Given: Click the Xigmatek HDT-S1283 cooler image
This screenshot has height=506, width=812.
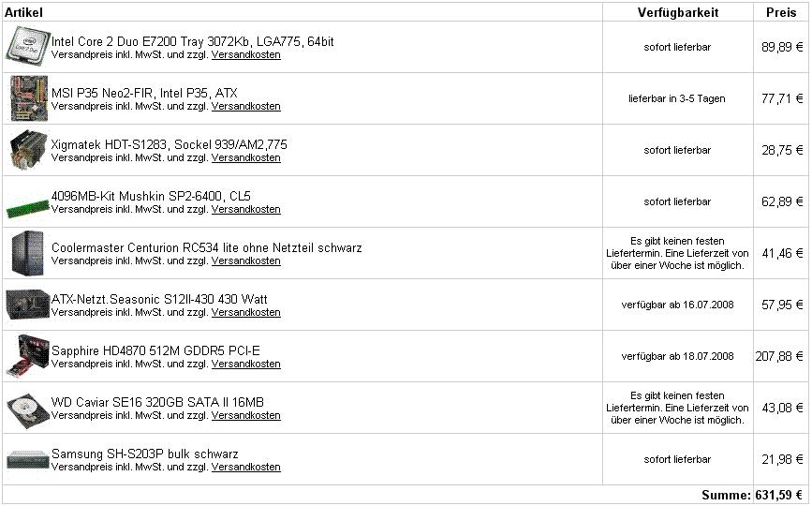Looking at the screenshot, I should coord(29,150).
